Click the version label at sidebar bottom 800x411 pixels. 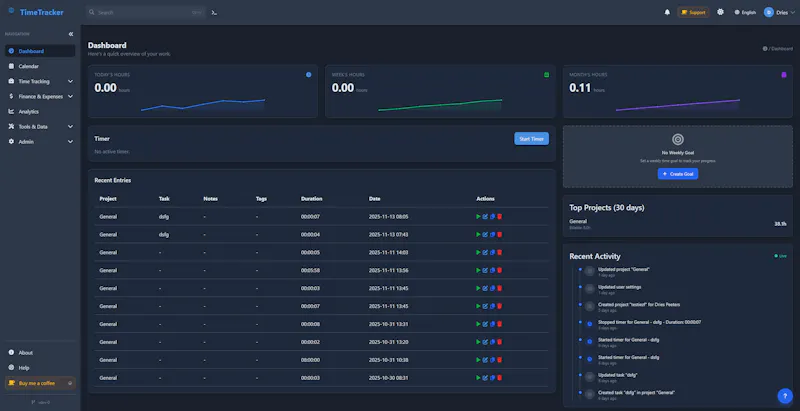click(41, 402)
